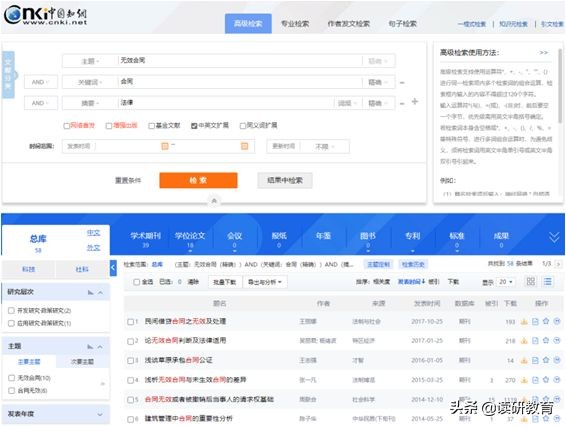
Task: Open the 关键词 field type dropdown
Action: (x=90, y=82)
